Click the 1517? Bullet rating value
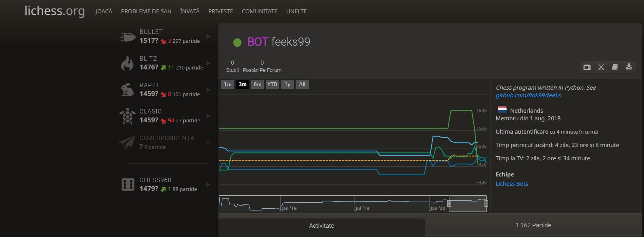This screenshot has height=237, width=644. 149,41
